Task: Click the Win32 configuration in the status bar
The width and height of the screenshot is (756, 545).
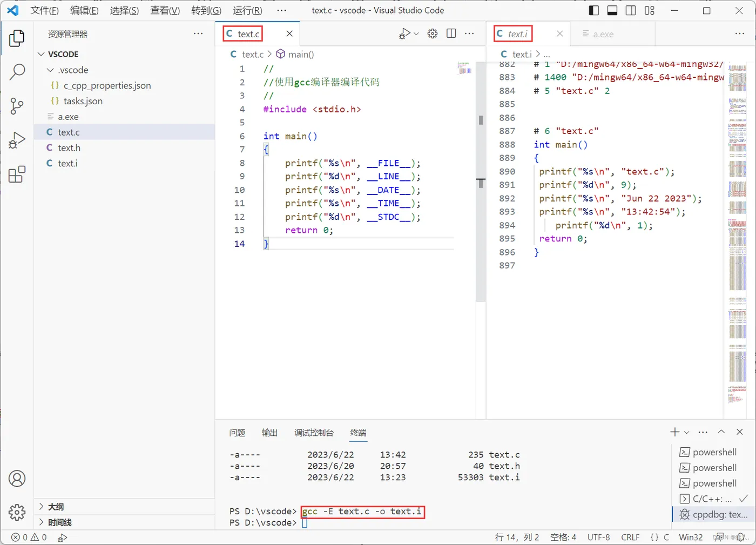Action: click(x=691, y=537)
